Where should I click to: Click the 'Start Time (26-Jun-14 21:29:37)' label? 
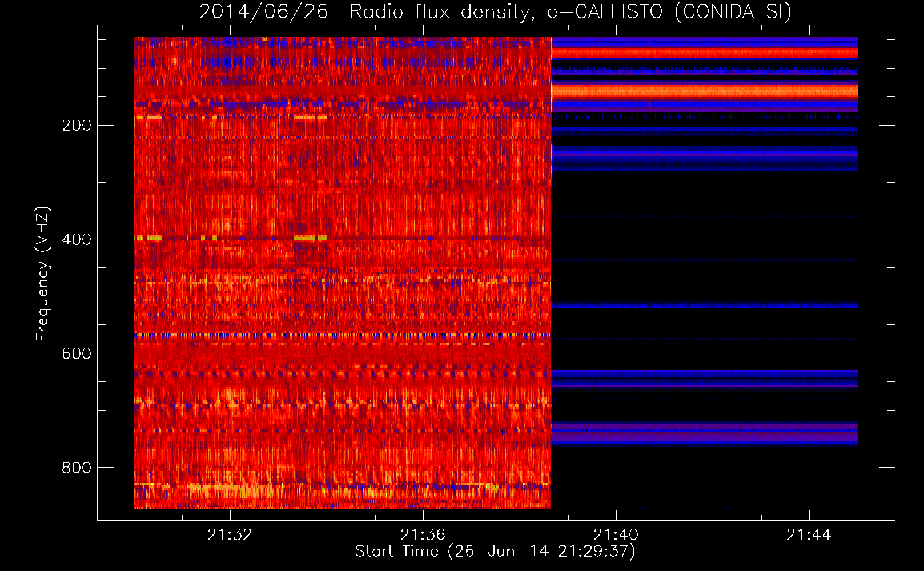[495, 552]
